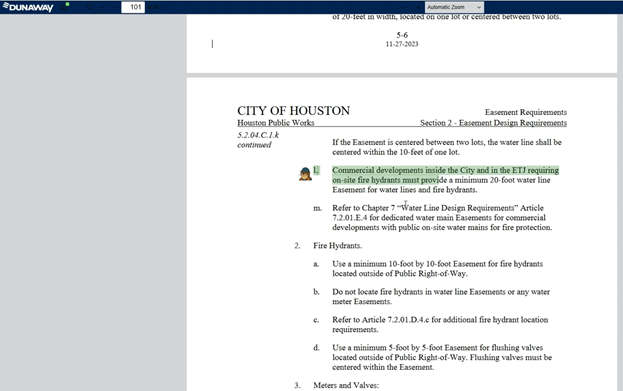This screenshot has height=391, width=623.
Task: Click "located outside of Public Right-of-Way." under item a
Action: pyautogui.click(x=400, y=274)
